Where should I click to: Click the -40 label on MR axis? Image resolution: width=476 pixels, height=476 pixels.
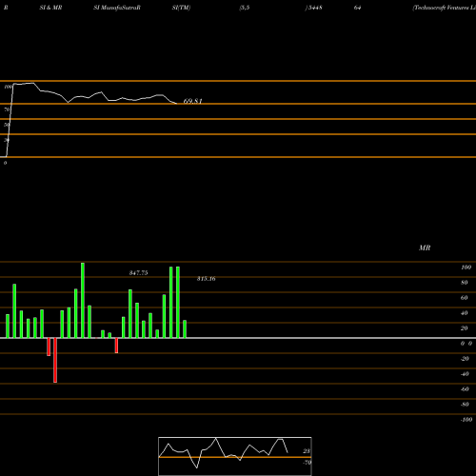tap(465, 374)
